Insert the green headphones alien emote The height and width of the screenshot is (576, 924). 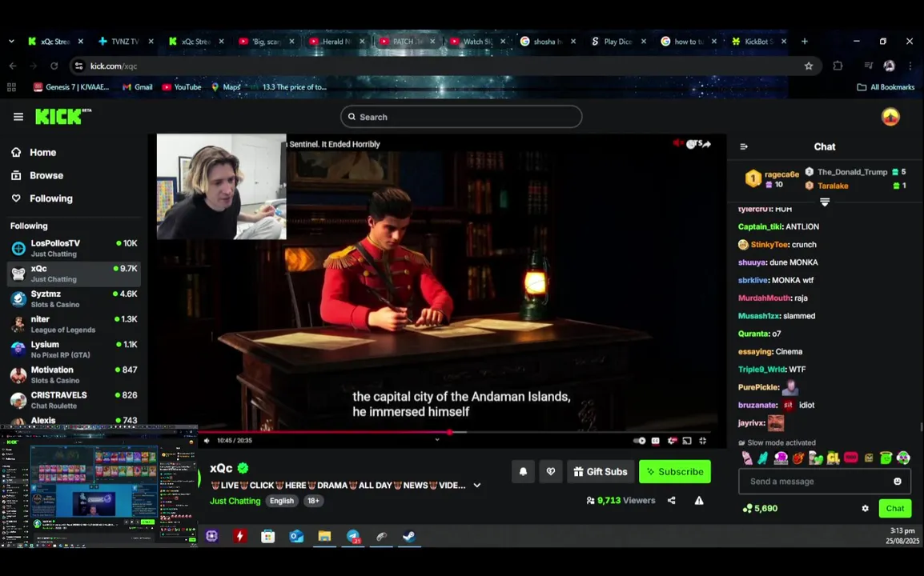(x=903, y=458)
